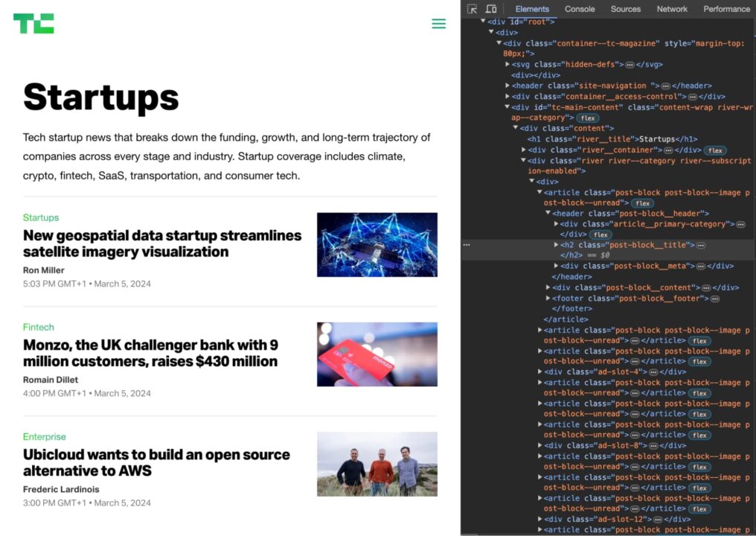Collapse the div id="root" node

(x=483, y=22)
